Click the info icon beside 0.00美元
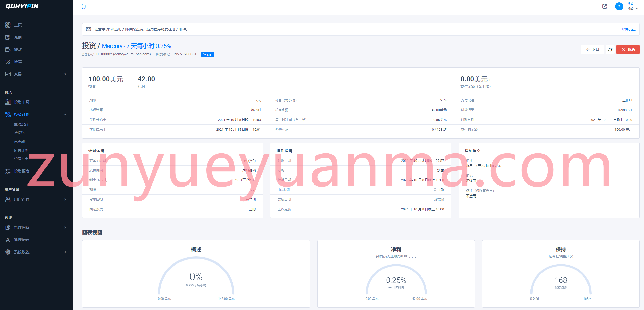644x310 pixels. pos(491,80)
